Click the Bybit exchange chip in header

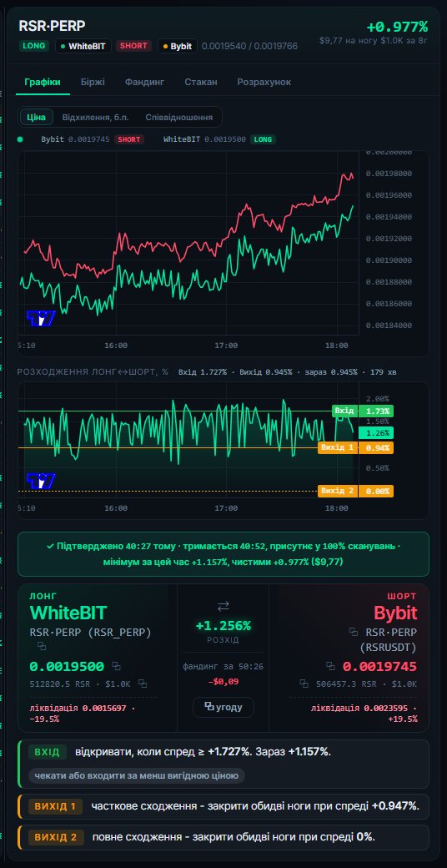point(177,46)
